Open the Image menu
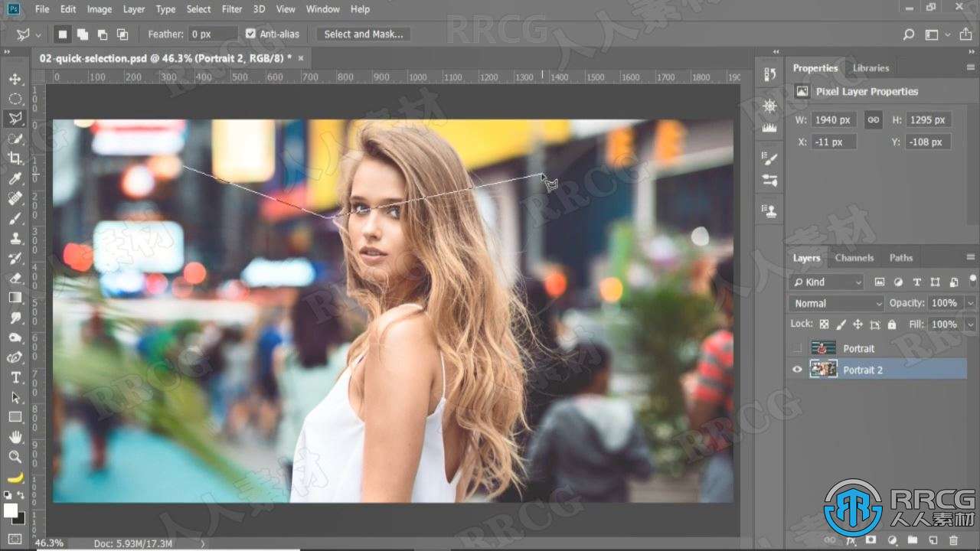Image resolution: width=980 pixels, height=551 pixels. [x=100, y=9]
